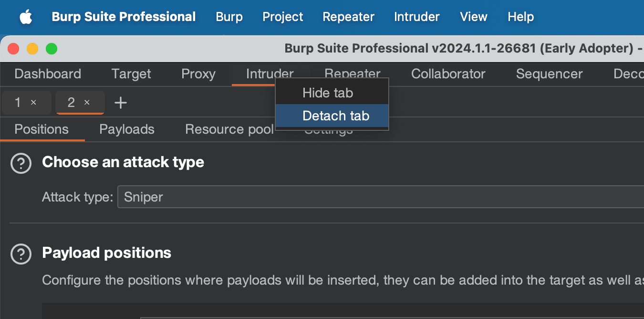Image resolution: width=644 pixels, height=319 pixels.
Task: Click help icon beside Payload positions
Action: [x=21, y=254]
